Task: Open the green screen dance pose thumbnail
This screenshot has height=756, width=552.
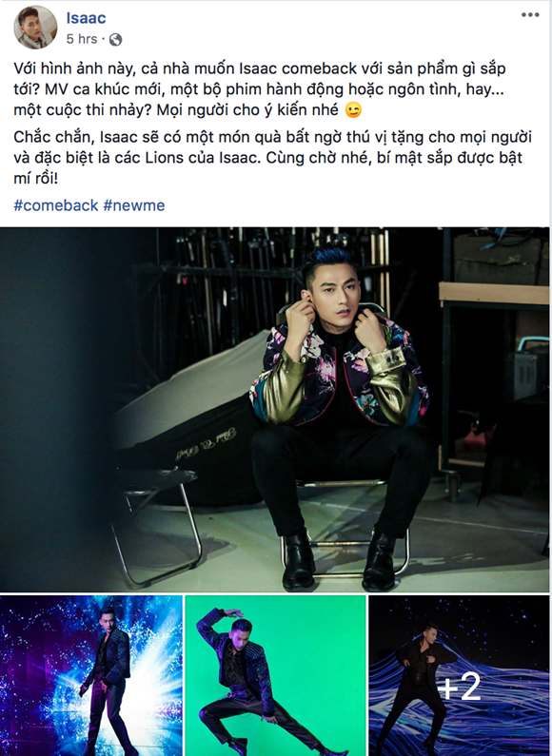Action: pos(275,675)
